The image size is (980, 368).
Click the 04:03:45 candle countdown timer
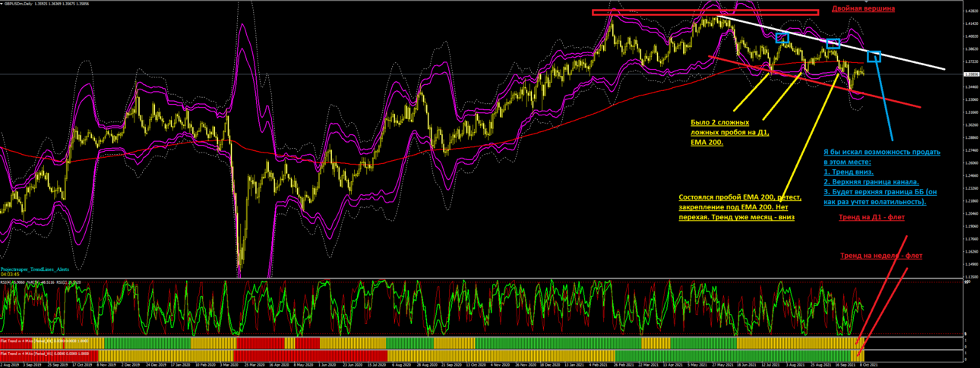click(x=8, y=275)
